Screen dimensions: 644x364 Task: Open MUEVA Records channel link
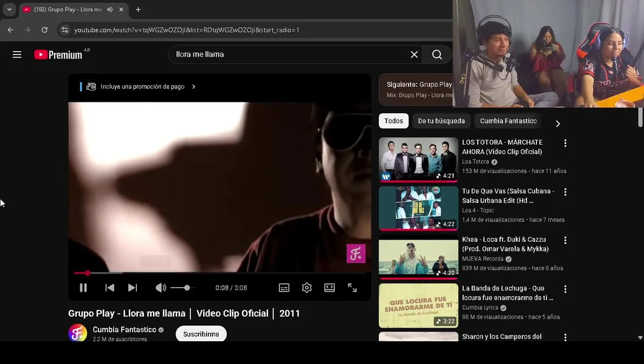(482, 259)
